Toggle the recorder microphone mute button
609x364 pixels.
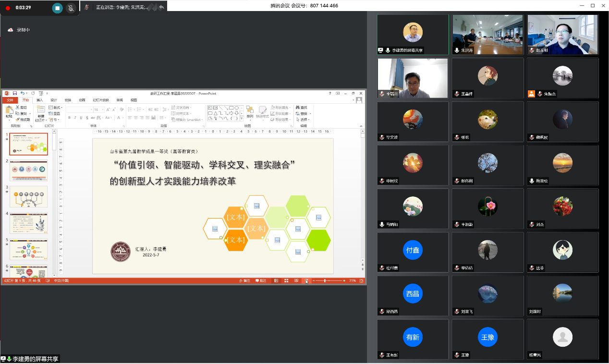click(71, 8)
